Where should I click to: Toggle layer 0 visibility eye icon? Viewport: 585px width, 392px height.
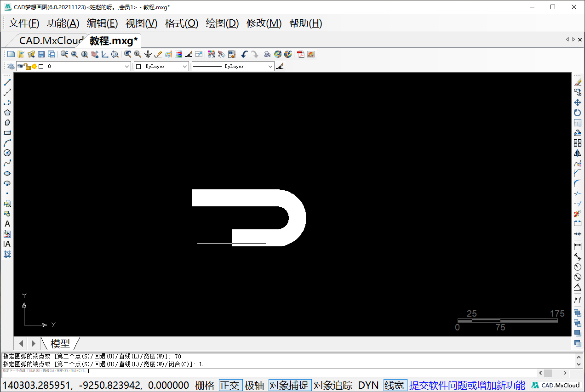pyautogui.click(x=20, y=67)
